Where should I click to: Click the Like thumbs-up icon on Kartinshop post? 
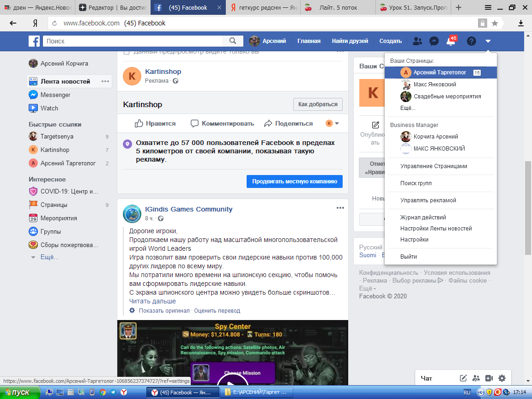(x=139, y=123)
